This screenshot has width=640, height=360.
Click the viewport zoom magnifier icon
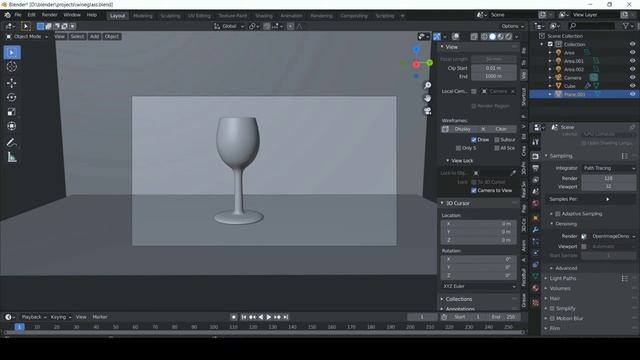pyautogui.click(x=427, y=85)
